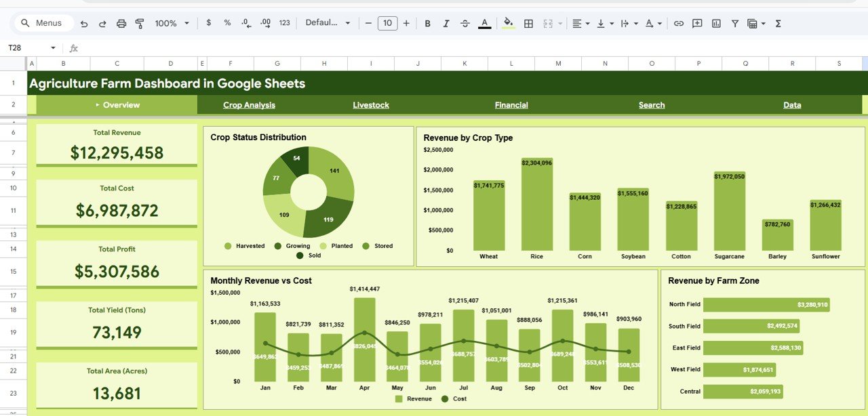Viewport: 868px width, 416px height.
Task: Toggle bold formatting
Action: coord(427,22)
